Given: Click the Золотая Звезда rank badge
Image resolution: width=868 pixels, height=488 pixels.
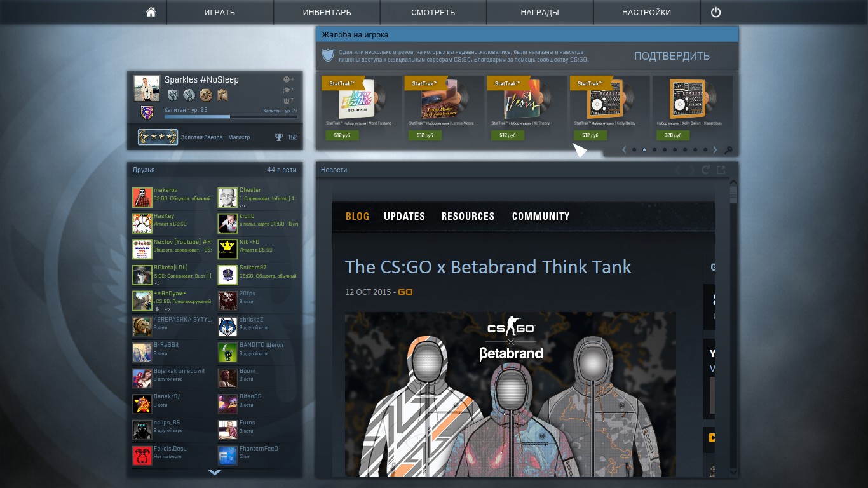Looking at the screenshot, I should pos(158,137).
